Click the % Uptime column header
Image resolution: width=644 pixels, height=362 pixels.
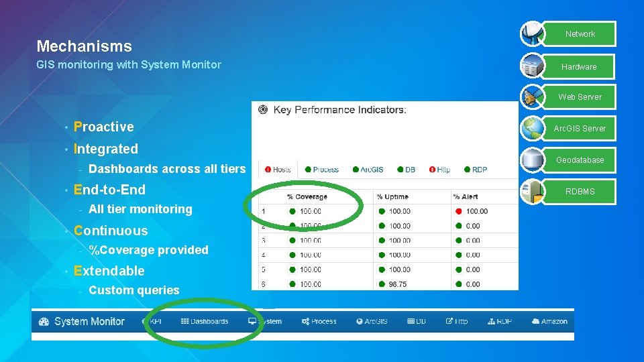(x=392, y=196)
